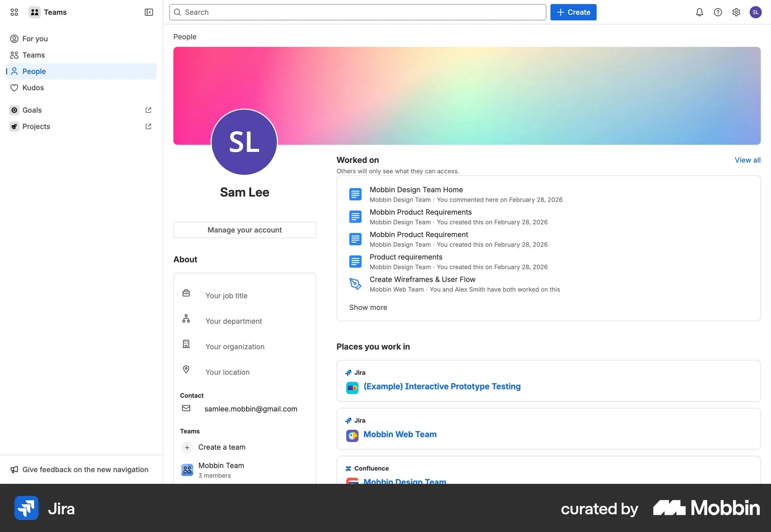The width and height of the screenshot is (771, 532).
Task: Click into the Search field
Action: point(357,12)
